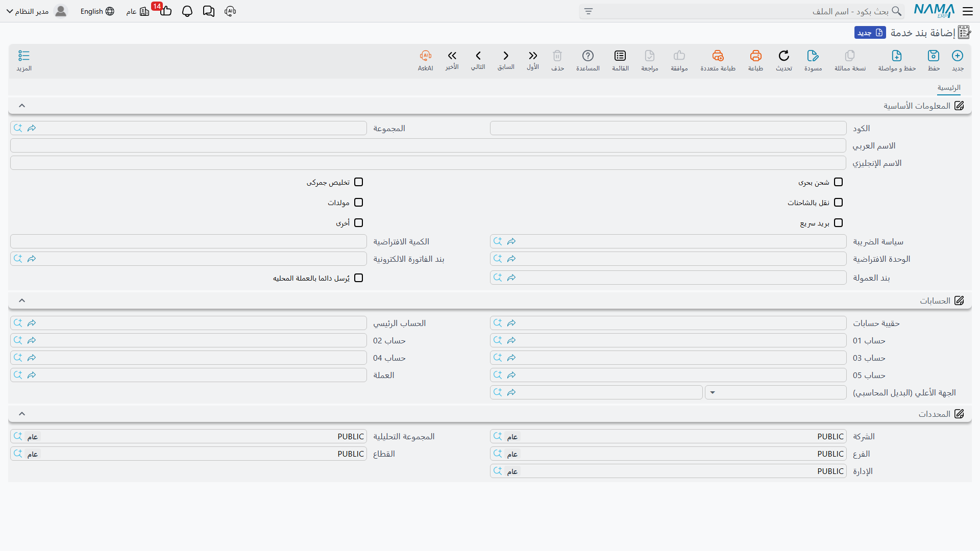The image size is (980, 551).
Task: Check the بريد سريع checkbox
Action: 838,223
